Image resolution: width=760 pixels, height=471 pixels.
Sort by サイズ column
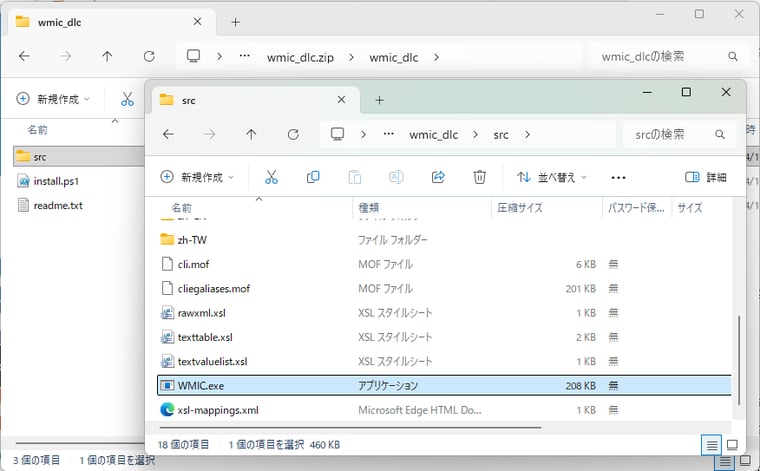pos(689,208)
